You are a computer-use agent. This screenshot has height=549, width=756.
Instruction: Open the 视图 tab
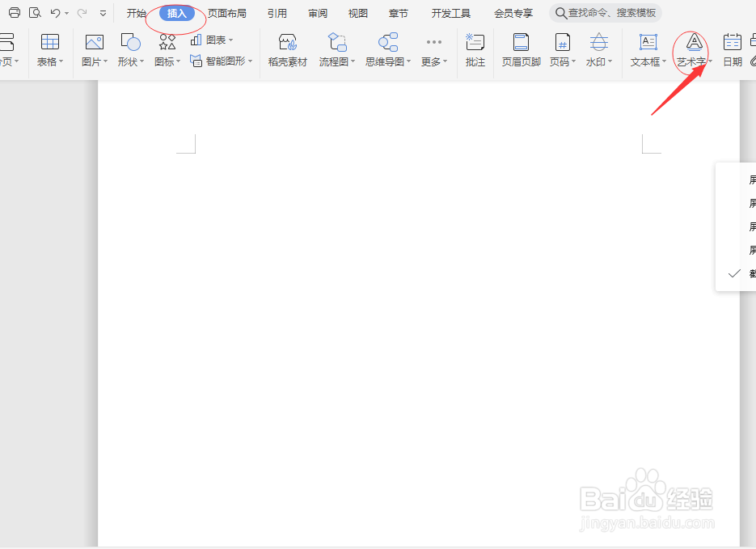coord(357,14)
